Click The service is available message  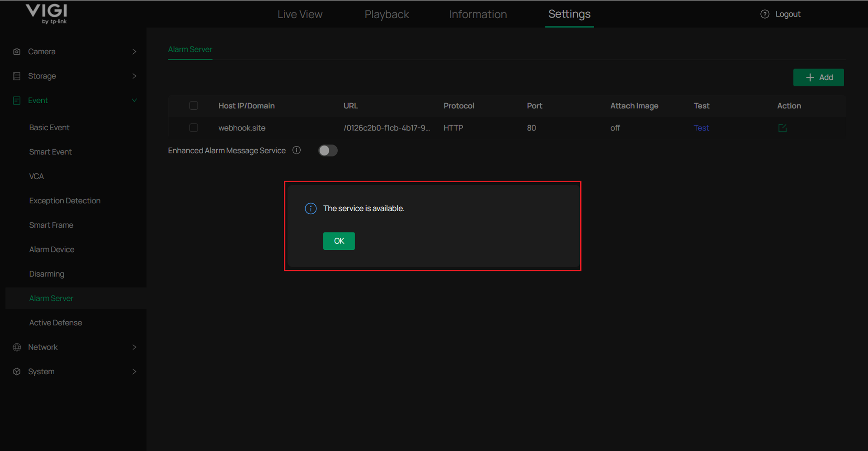tap(364, 209)
